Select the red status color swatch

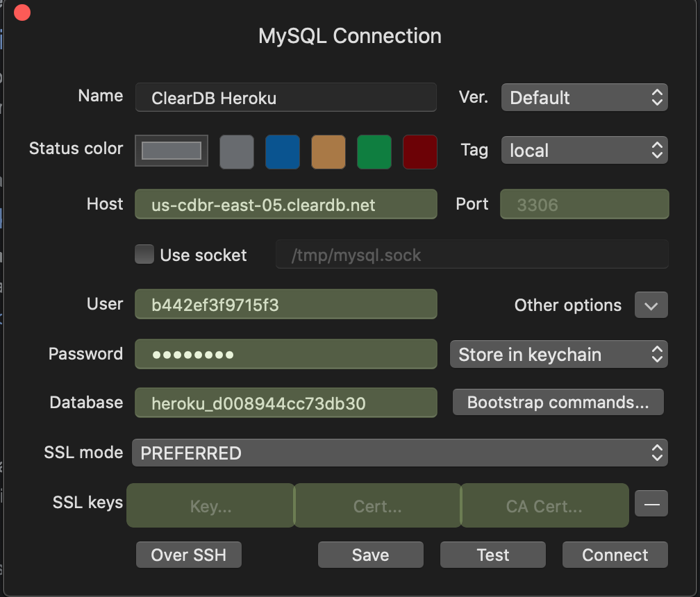tap(419, 151)
